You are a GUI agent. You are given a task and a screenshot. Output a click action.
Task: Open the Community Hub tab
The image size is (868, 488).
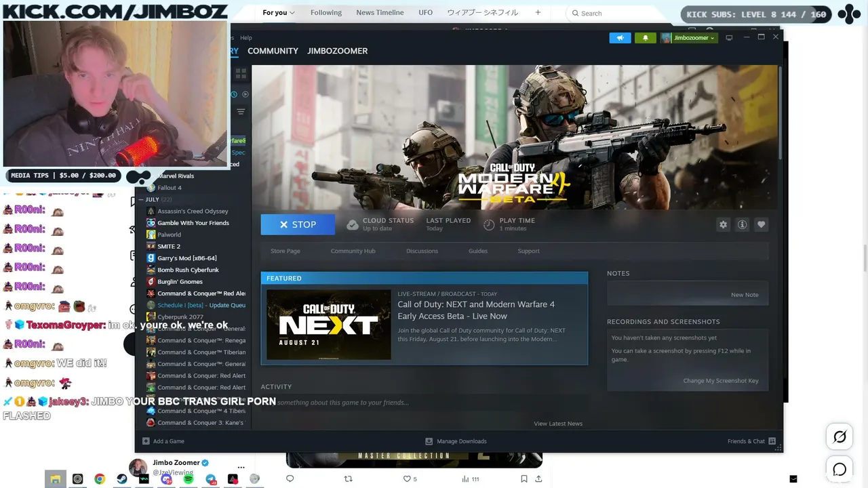click(353, 251)
